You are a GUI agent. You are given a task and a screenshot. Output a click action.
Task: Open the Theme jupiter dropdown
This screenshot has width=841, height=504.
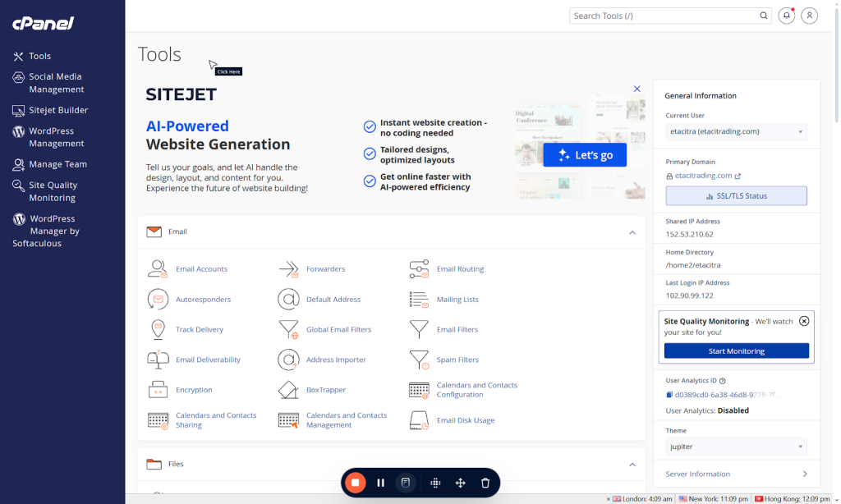pyautogui.click(x=735, y=447)
